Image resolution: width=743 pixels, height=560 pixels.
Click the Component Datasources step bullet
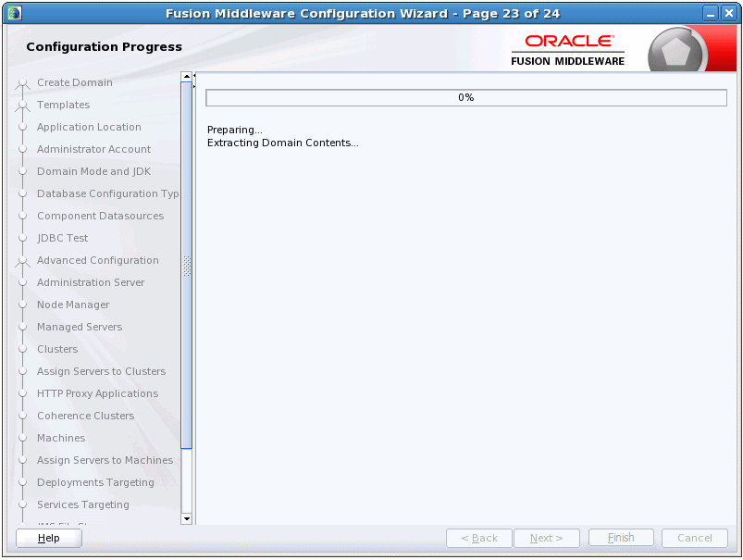tap(22, 216)
